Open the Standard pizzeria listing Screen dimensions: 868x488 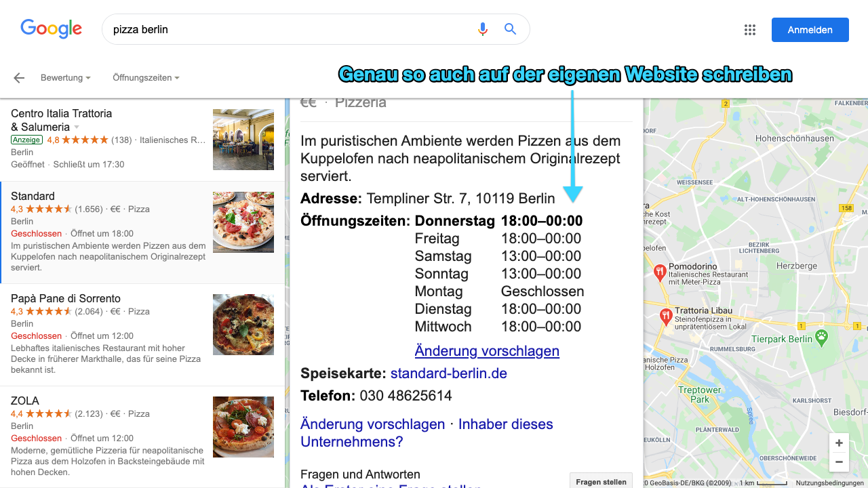[x=142, y=232]
